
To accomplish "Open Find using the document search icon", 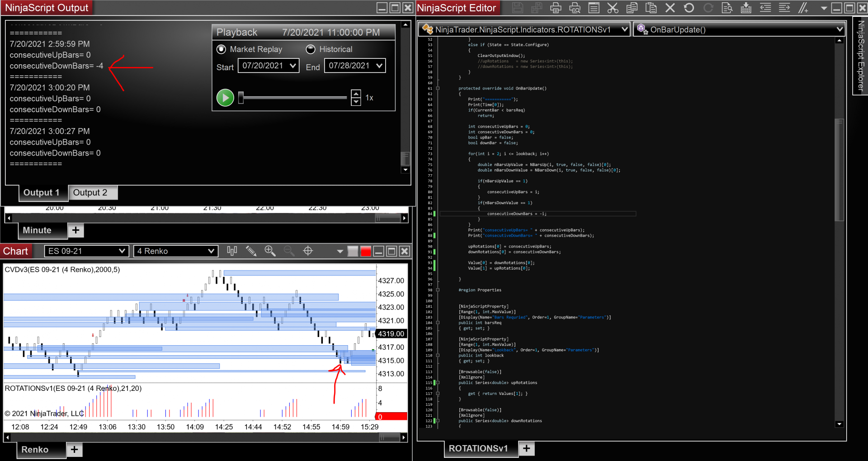I will point(727,8).
